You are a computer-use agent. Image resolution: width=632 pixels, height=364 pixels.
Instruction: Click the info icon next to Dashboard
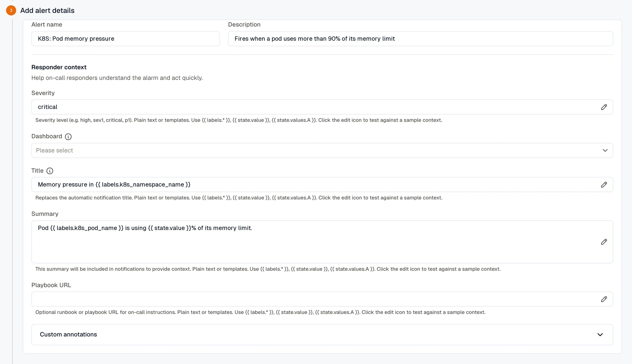pyautogui.click(x=68, y=137)
